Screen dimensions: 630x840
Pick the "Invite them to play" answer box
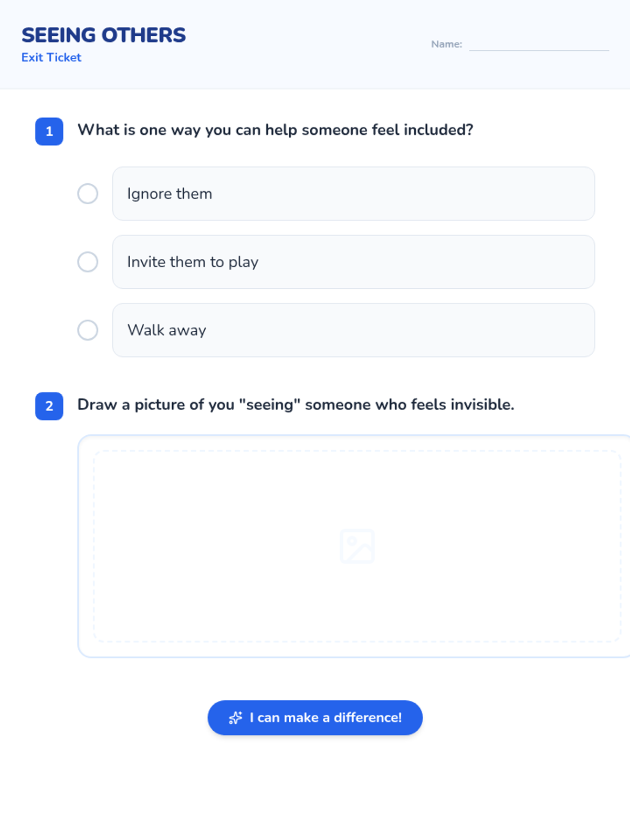[x=353, y=262]
